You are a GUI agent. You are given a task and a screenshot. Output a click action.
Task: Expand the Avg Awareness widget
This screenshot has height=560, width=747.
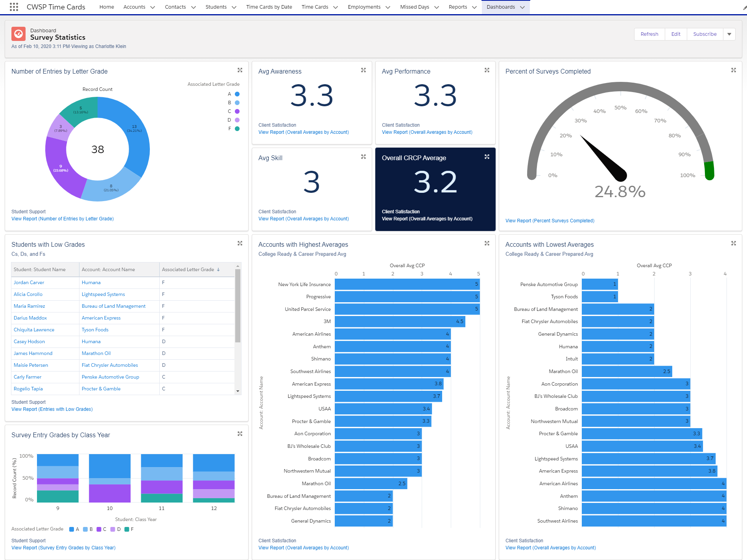coord(363,70)
